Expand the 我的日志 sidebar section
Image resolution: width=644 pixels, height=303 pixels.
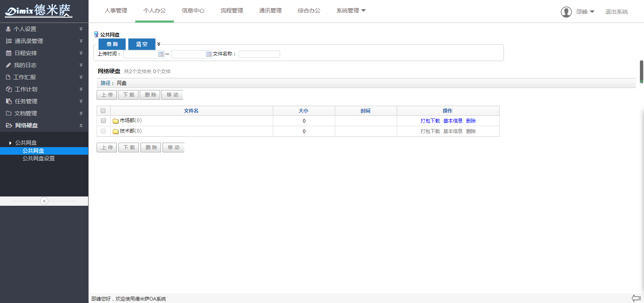tap(81, 65)
